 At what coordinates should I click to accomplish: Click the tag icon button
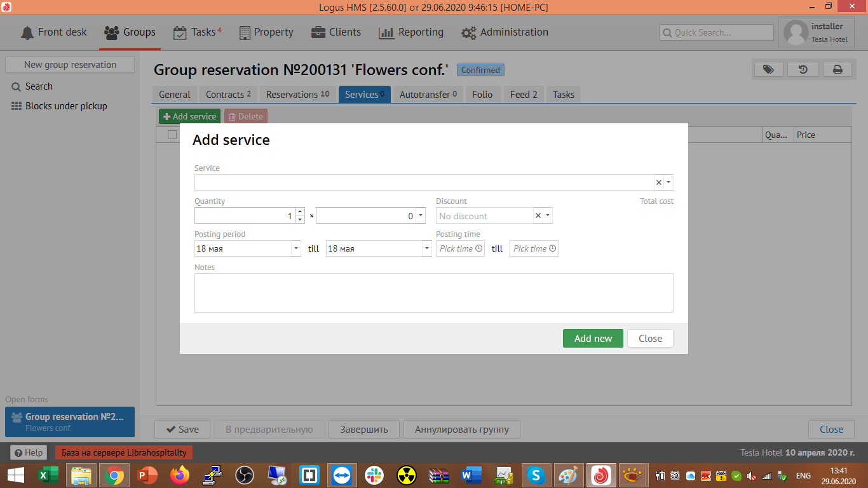[x=768, y=70]
